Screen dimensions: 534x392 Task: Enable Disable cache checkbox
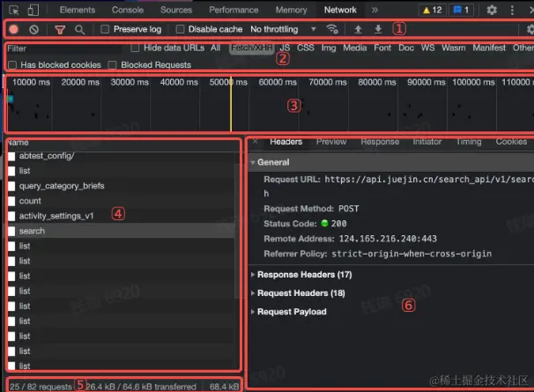pos(180,29)
